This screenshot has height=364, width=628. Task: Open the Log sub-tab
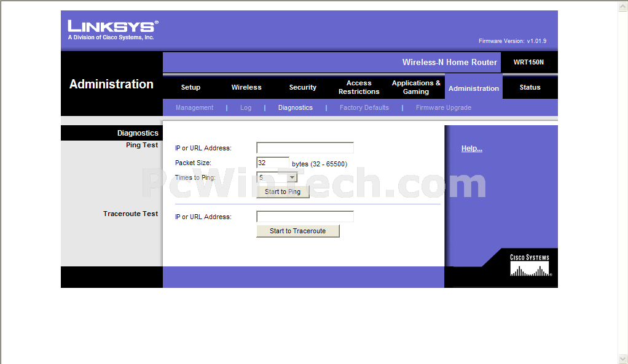[x=246, y=107]
